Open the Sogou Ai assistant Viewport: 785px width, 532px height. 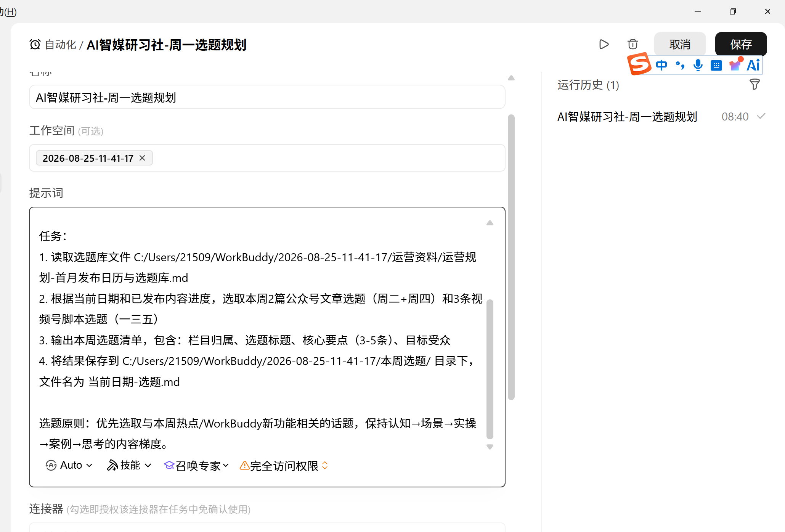click(753, 65)
